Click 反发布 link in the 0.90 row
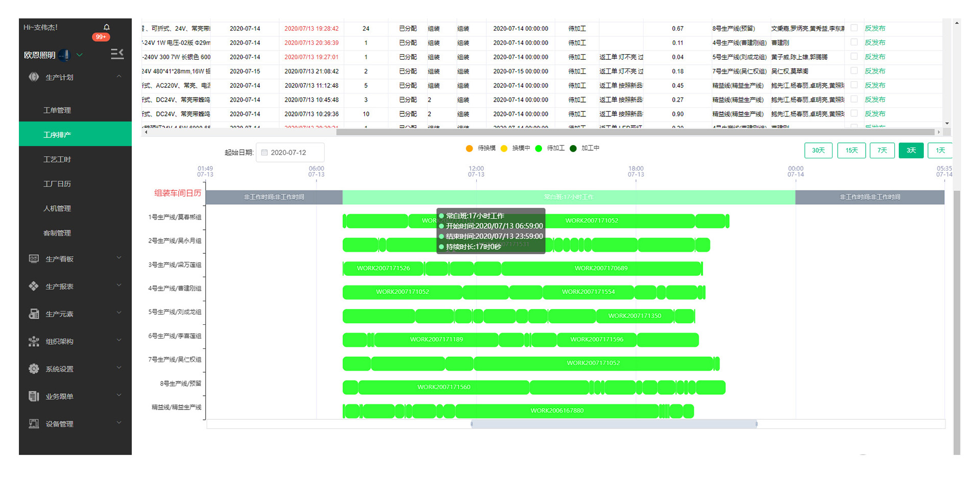The image size is (980, 478). 875,114
